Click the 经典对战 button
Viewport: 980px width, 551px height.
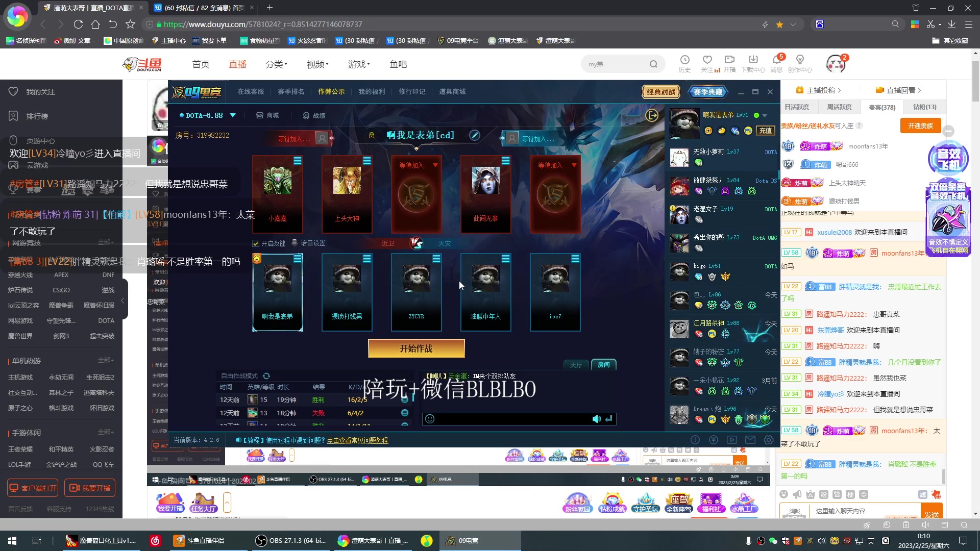click(x=661, y=92)
